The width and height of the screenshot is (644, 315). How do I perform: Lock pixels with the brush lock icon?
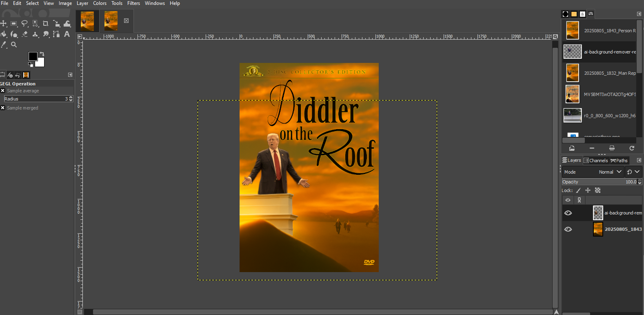578,190
